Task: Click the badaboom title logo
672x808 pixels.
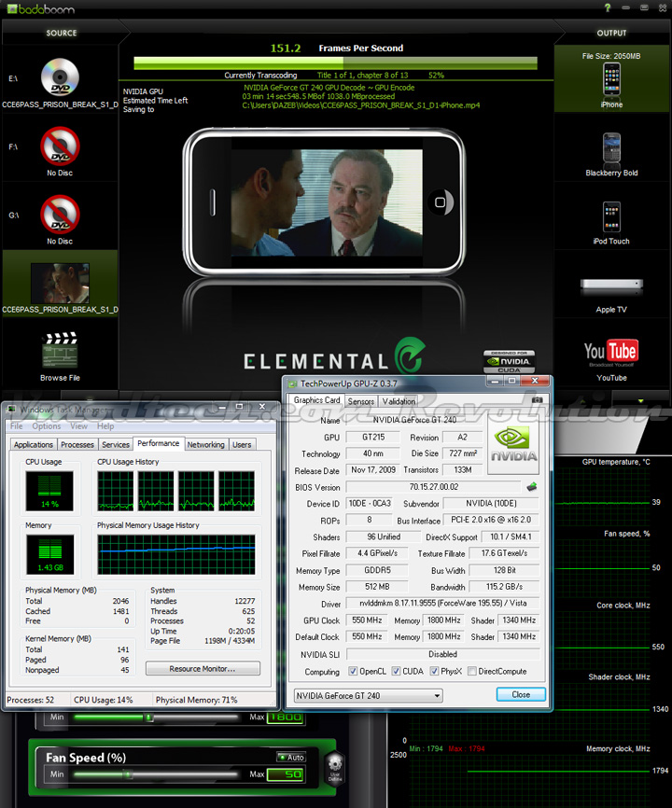Action: (41, 8)
